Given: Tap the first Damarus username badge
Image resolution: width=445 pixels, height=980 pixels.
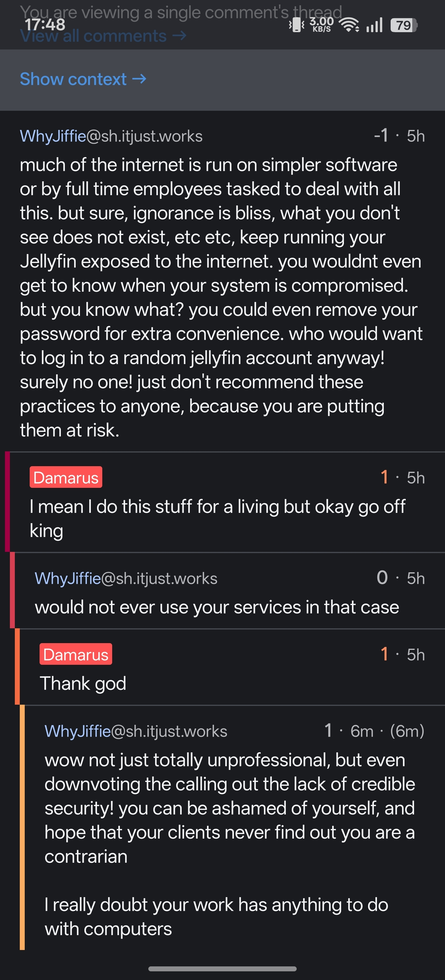Looking at the screenshot, I should point(66,477).
